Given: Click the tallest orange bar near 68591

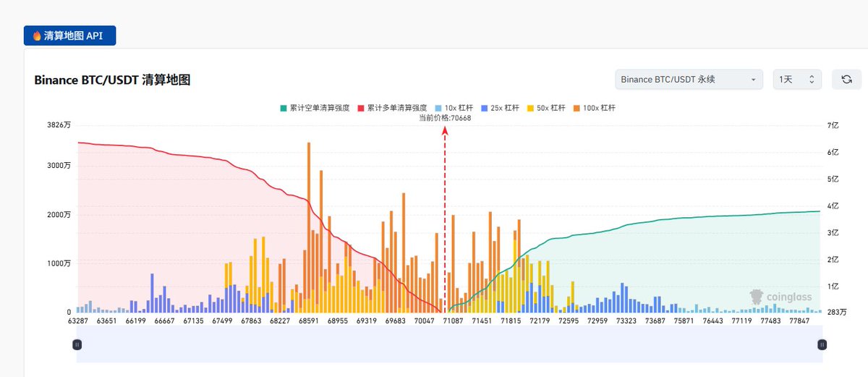Looking at the screenshot, I should click(x=309, y=217).
